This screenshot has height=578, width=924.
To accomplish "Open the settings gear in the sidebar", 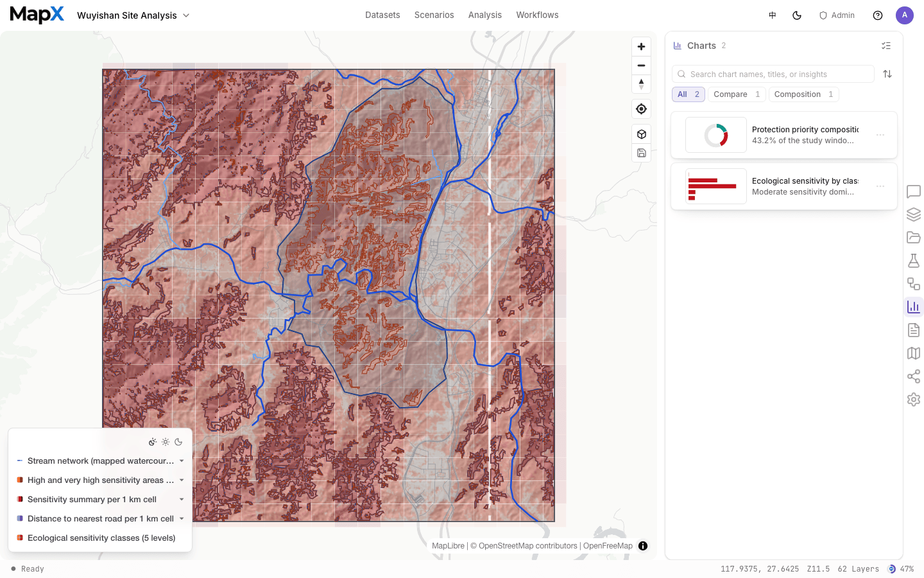I will (x=914, y=399).
